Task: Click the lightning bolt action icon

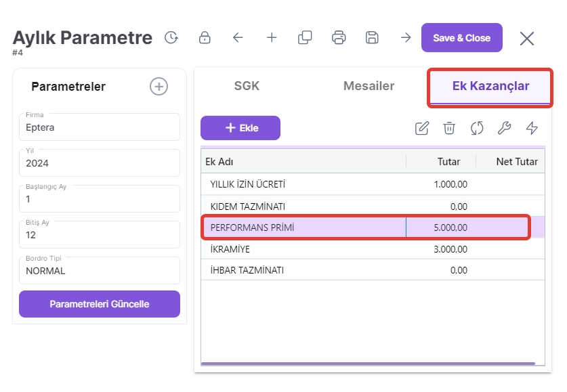Action: click(x=532, y=128)
